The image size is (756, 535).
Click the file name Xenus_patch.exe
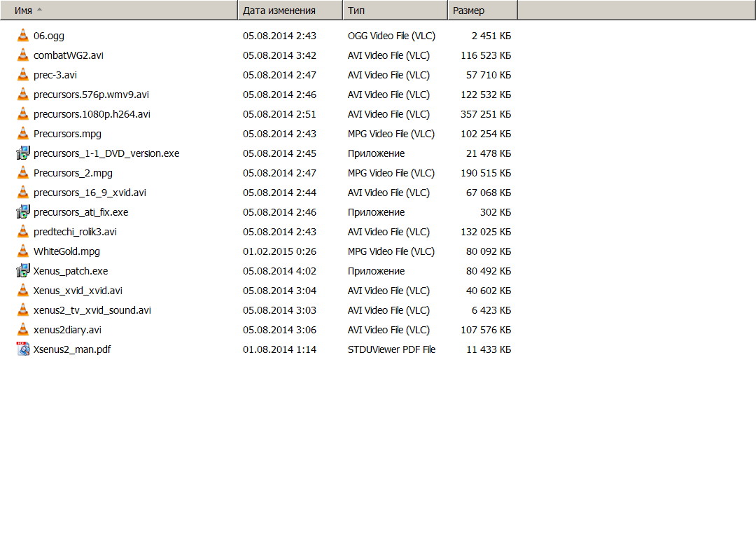click(x=71, y=271)
